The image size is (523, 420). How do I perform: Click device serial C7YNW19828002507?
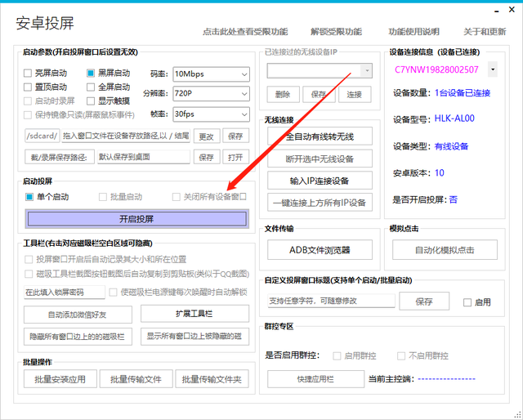tap(436, 69)
